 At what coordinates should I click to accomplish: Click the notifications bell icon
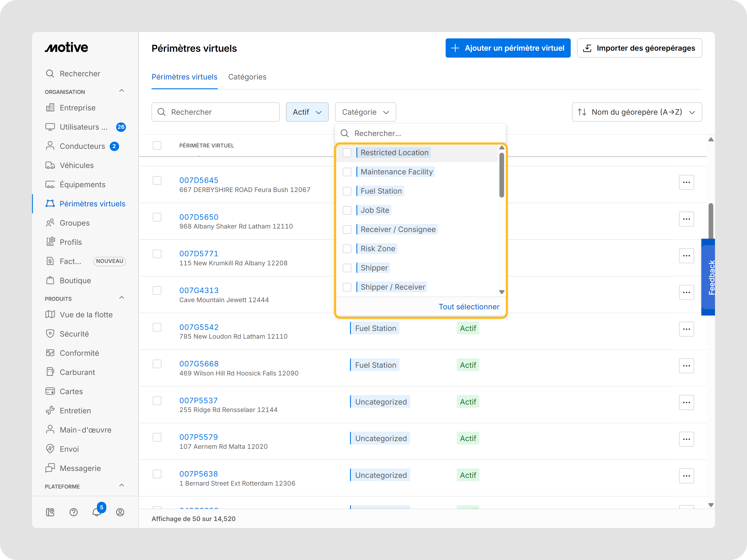(x=97, y=512)
